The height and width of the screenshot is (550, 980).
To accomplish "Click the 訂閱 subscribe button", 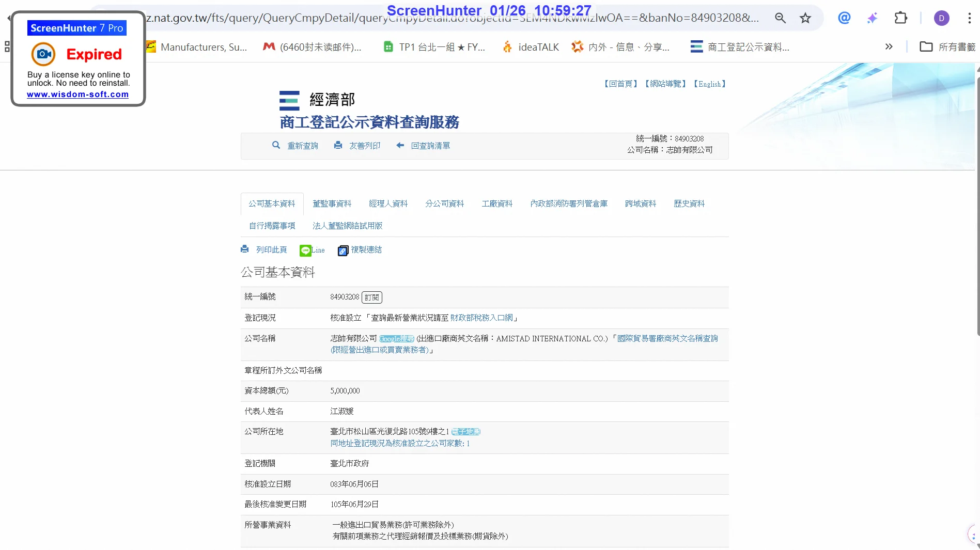I will [x=371, y=297].
